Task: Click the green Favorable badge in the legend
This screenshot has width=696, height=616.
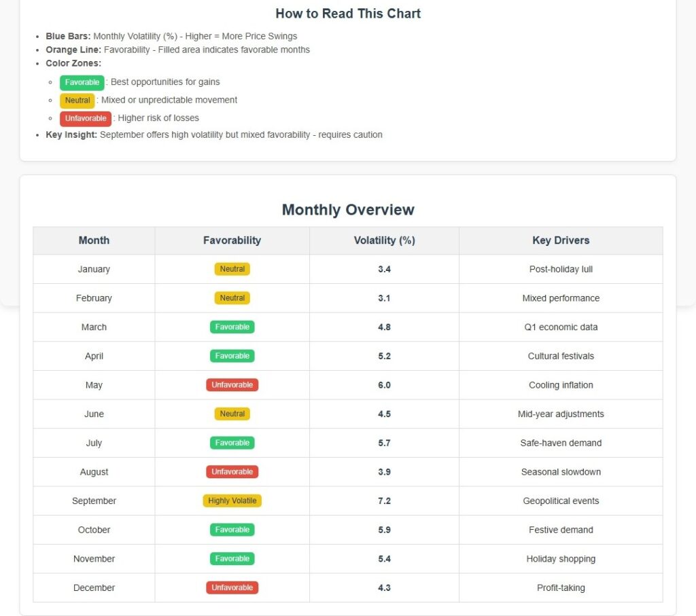Action: 82,82
